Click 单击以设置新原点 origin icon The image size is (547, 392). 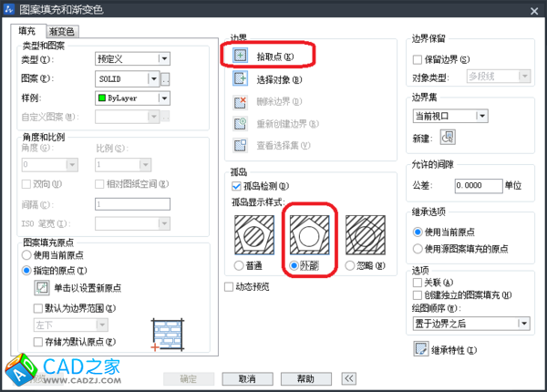click(42, 287)
